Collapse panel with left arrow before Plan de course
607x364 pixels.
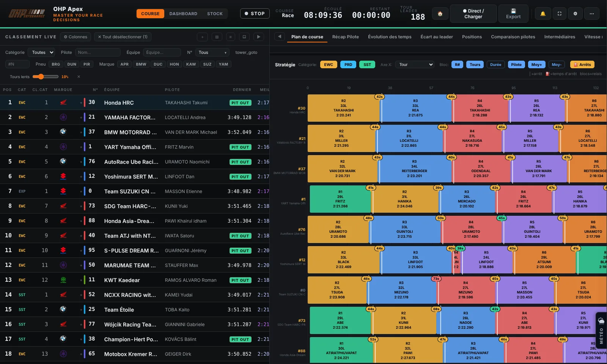tap(280, 37)
